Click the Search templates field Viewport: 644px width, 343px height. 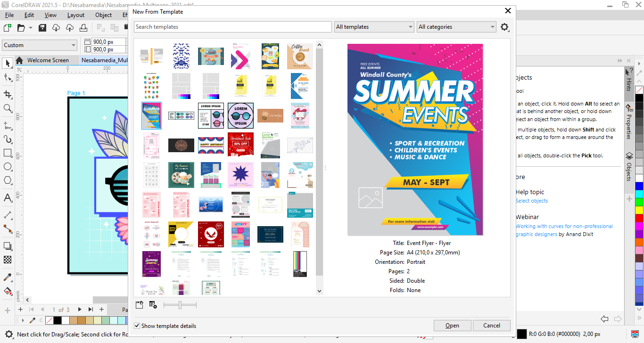[232, 27]
